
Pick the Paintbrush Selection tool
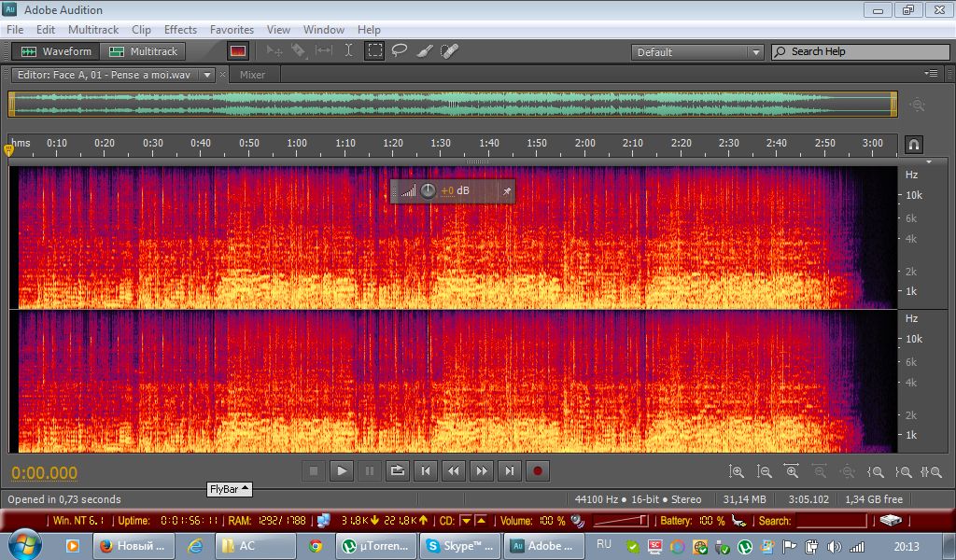click(424, 51)
